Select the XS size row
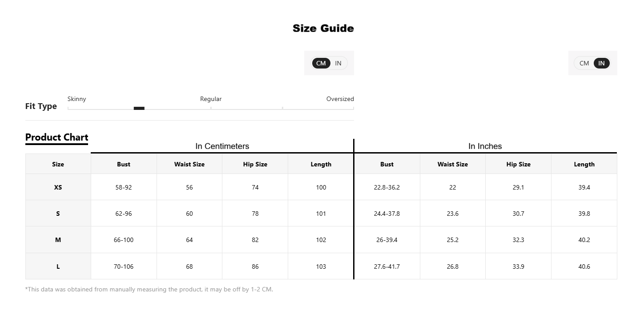Image resolution: width=644 pixels, height=311 pixels. pos(321,187)
